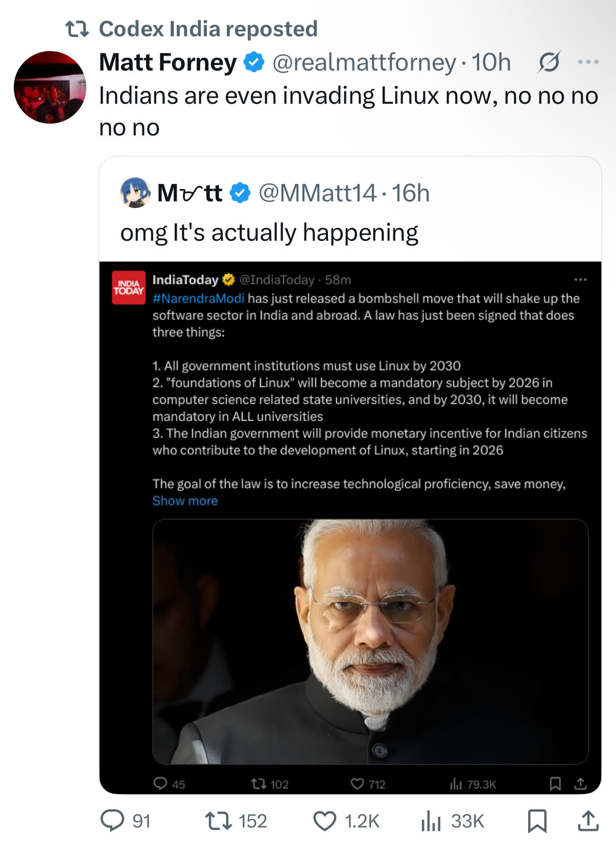Repost Matt Forney's post
This screenshot has width=616, height=852.
(x=219, y=821)
